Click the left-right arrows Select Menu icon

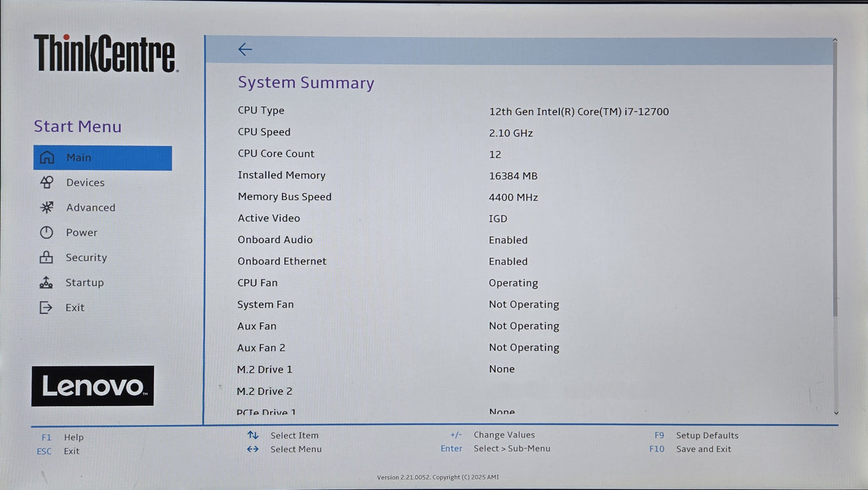pyautogui.click(x=253, y=449)
